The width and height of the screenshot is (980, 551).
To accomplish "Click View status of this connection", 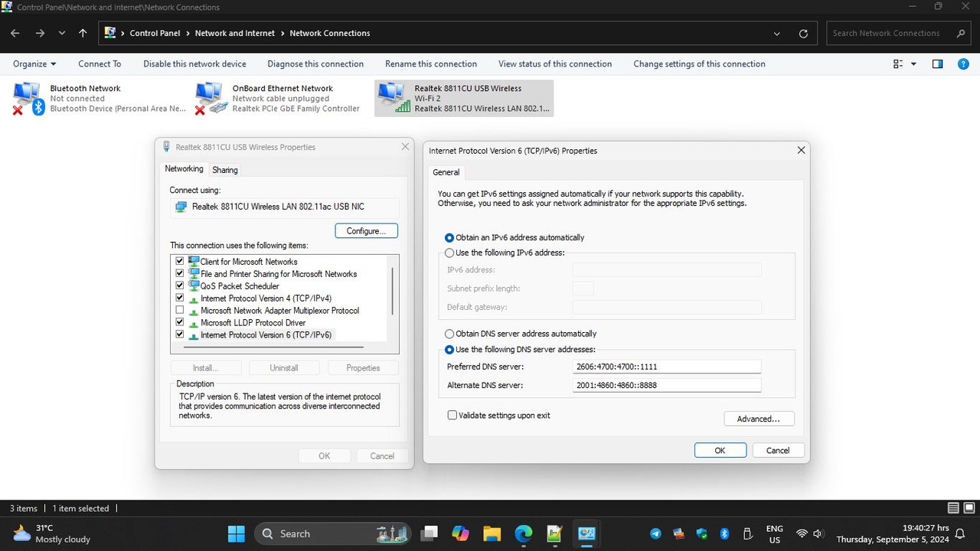I will (x=555, y=64).
